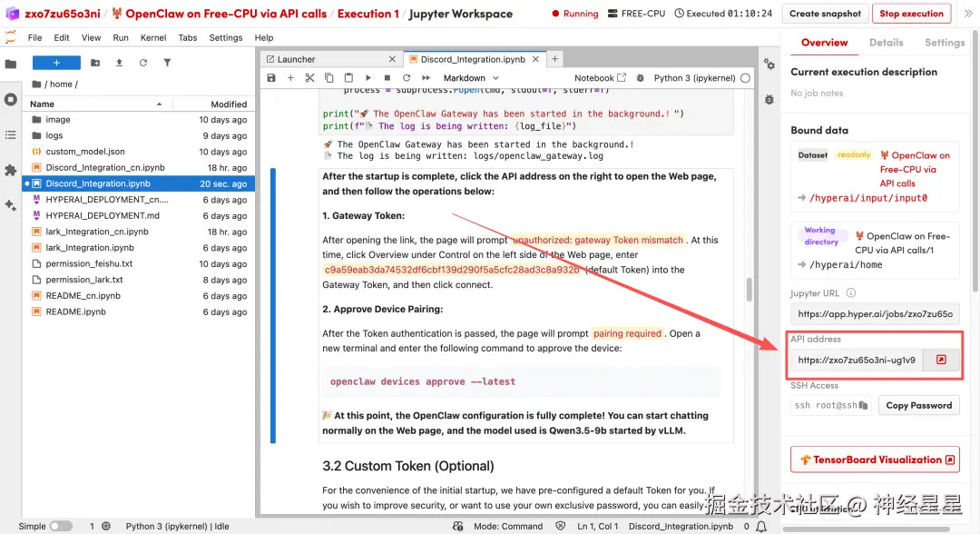This screenshot has width=980, height=534.
Task: Select HYPERAI_DEPLOYMENT.md file
Action: coord(138,216)
